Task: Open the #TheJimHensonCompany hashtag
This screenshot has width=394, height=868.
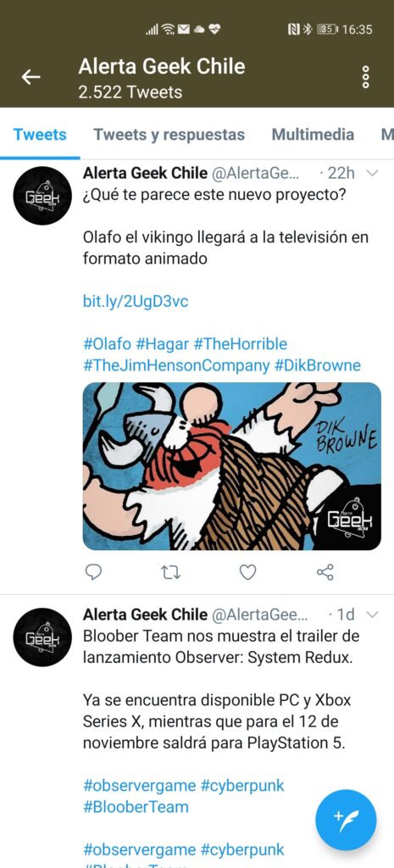Action: point(175,365)
